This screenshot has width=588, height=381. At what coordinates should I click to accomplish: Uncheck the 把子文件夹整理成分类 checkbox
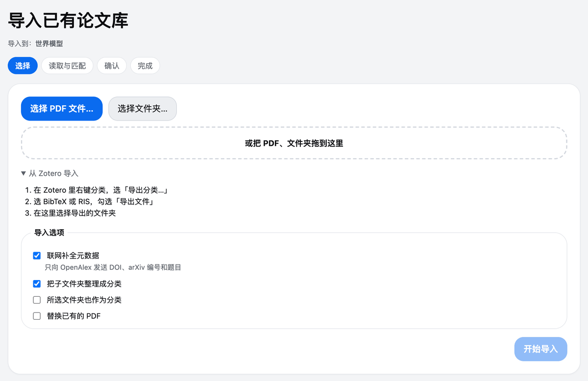37,284
